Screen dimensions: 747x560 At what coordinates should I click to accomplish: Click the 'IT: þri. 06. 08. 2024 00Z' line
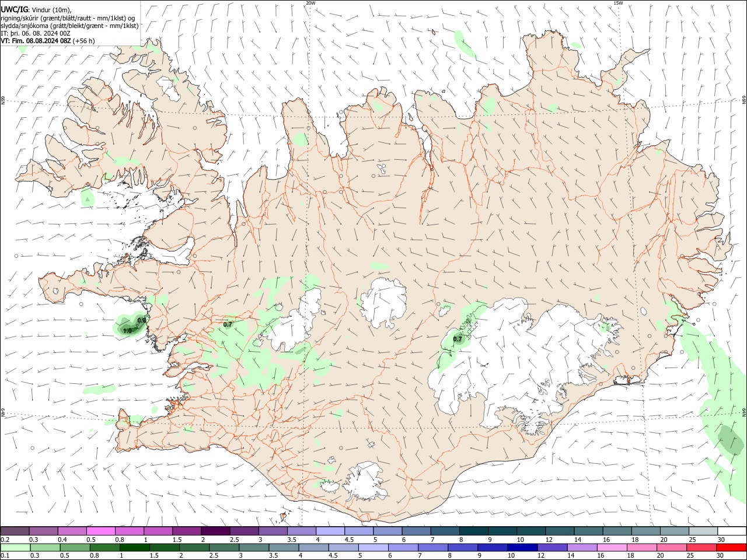point(36,33)
